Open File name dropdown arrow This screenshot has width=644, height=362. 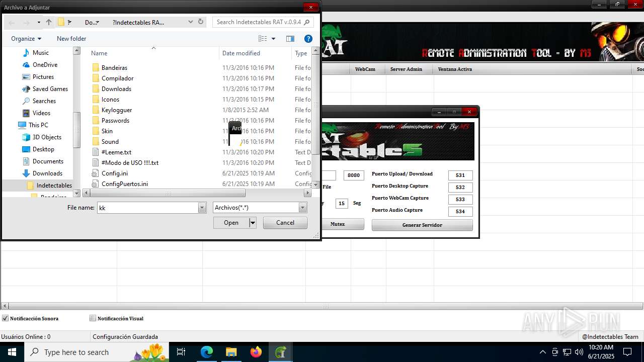pos(202,208)
